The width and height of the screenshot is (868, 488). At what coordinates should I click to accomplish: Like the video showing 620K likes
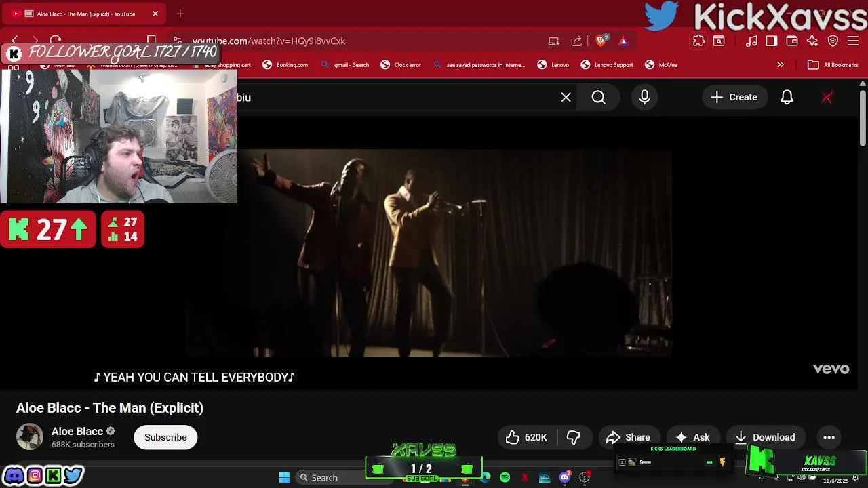pos(526,437)
